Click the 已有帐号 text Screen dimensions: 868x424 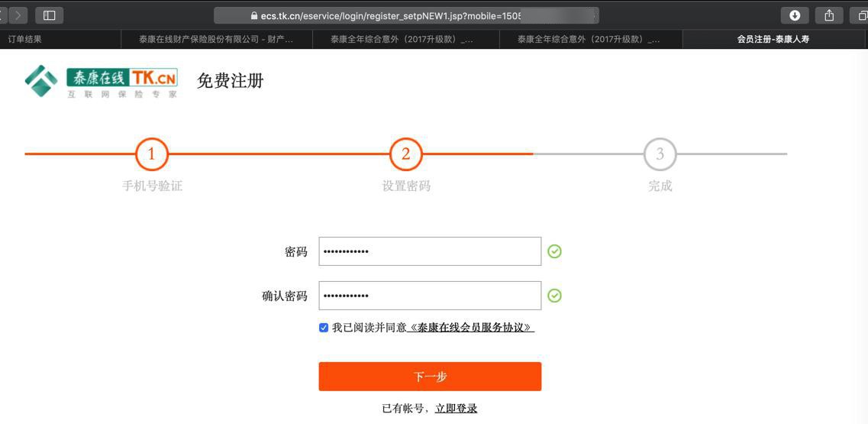pyautogui.click(x=403, y=409)
